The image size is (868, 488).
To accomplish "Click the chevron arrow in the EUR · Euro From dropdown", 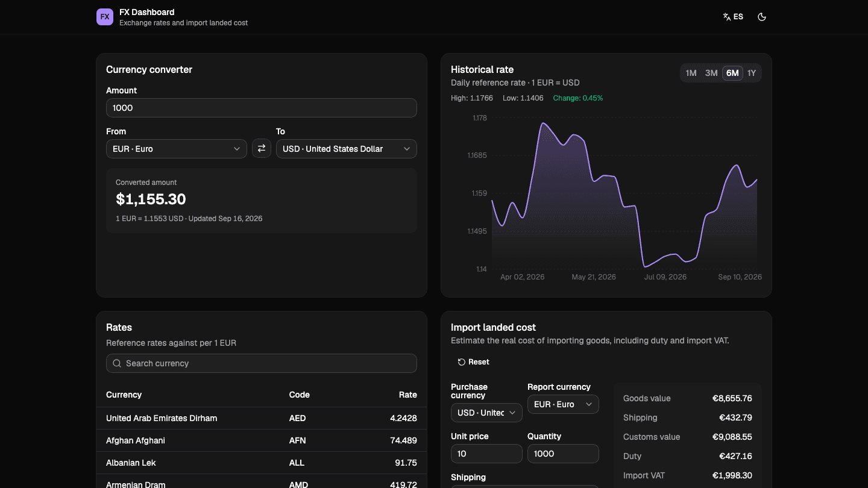I will (x=237, y=149).
